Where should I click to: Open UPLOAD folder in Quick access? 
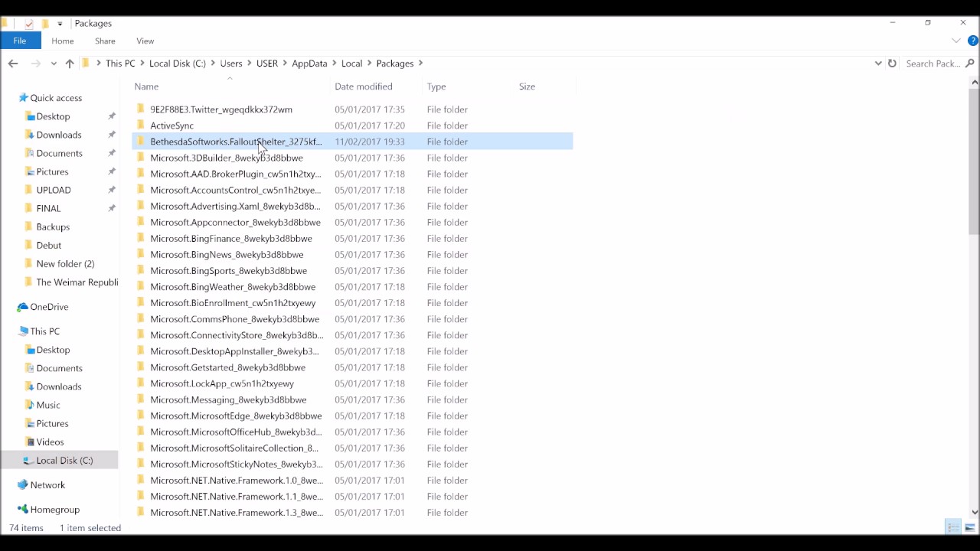54,190
